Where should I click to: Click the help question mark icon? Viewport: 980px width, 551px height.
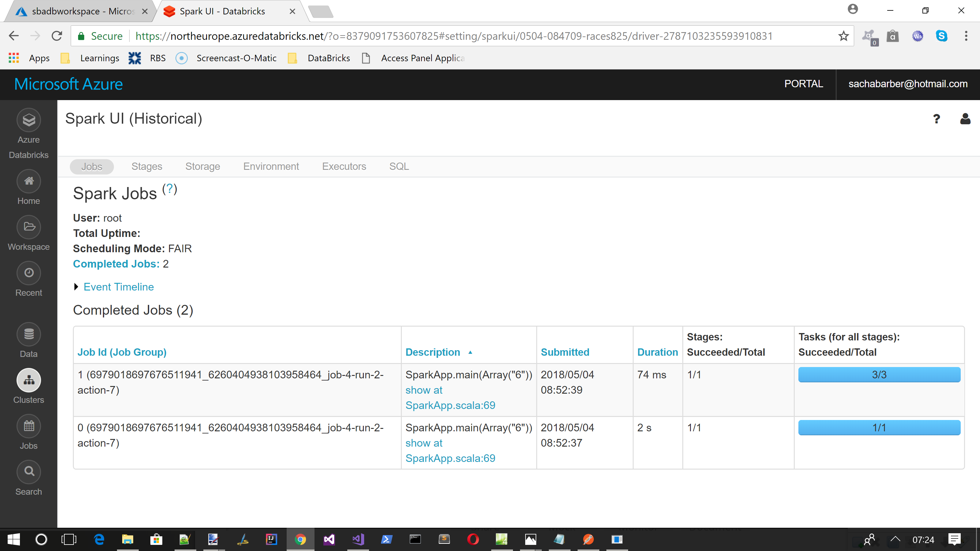pos(936,119)
